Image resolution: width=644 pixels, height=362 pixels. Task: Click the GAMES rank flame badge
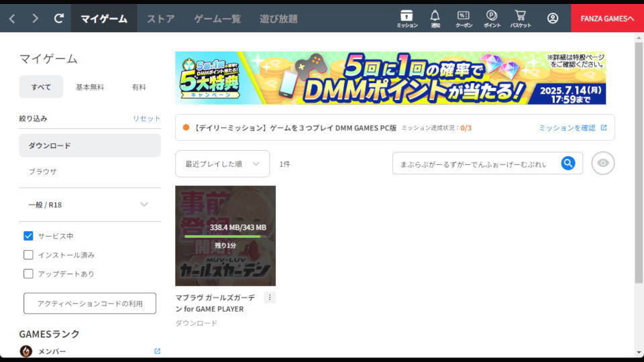click(x=26, y=351)
